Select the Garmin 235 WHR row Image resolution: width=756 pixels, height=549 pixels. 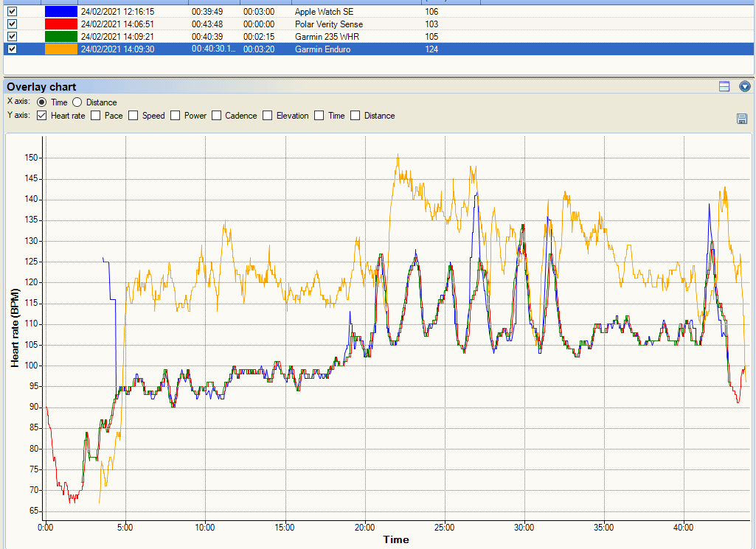pos(332,36)
